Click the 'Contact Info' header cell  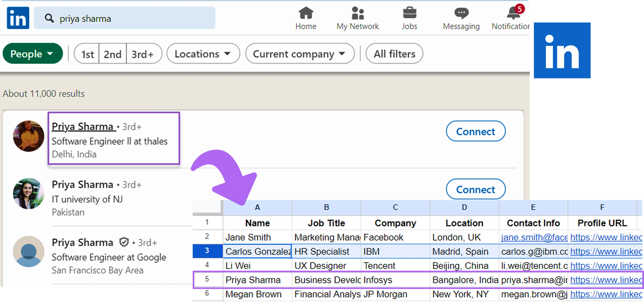pyautogui.click(x=533, y=223)
